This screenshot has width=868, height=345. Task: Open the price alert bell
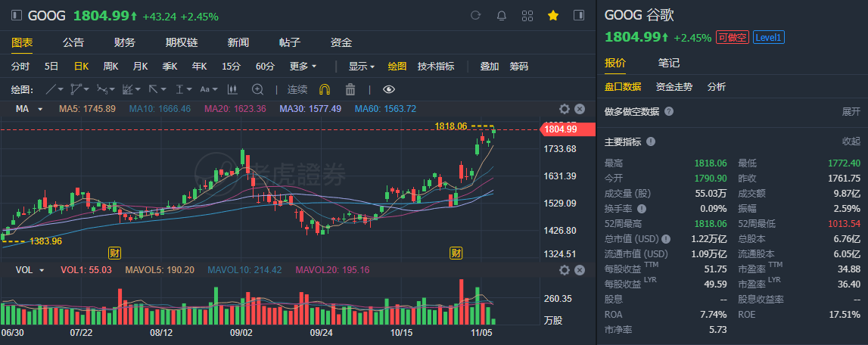point(501,15)
